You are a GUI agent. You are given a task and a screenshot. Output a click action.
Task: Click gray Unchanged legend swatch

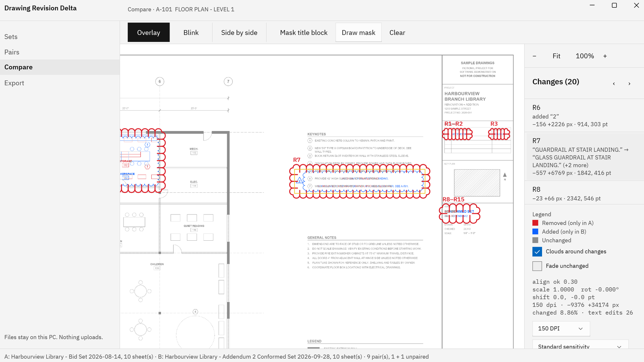tap(535, 241)
